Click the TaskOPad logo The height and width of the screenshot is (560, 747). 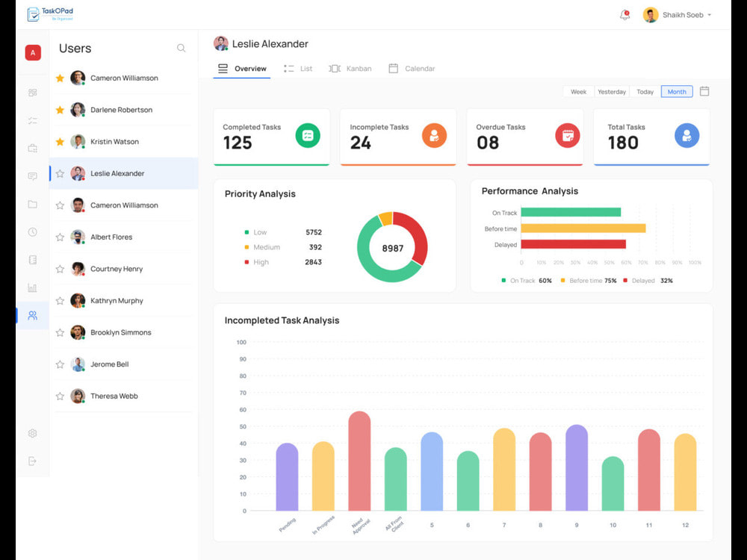pyautogui.click(x=50, y=14)
